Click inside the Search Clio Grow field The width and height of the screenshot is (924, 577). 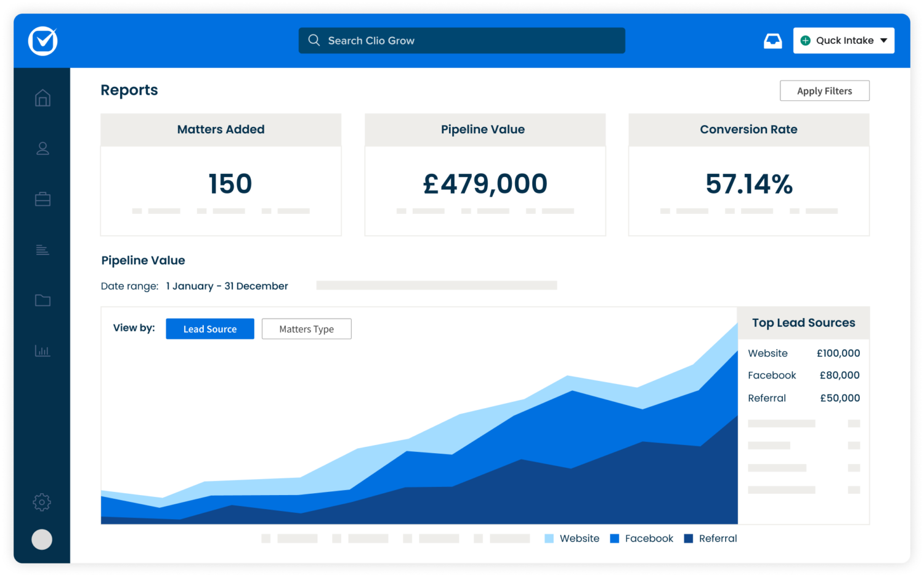coord(461,40)
